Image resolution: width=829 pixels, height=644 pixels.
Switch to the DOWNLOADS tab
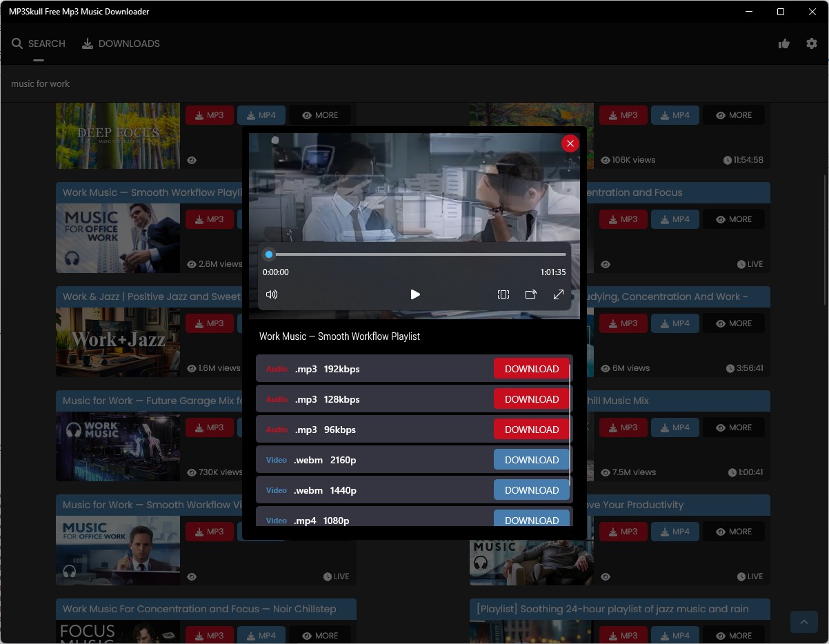[x=128, y=43]
